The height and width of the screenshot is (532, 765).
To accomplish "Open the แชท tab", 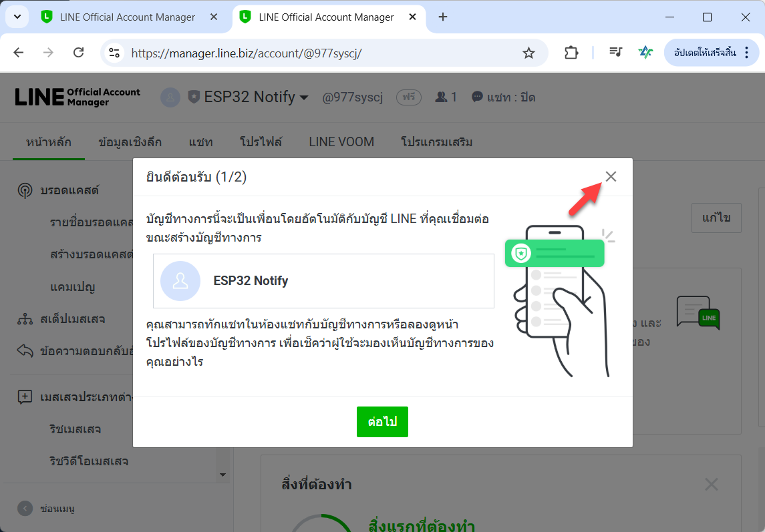I will coord(200,142).
